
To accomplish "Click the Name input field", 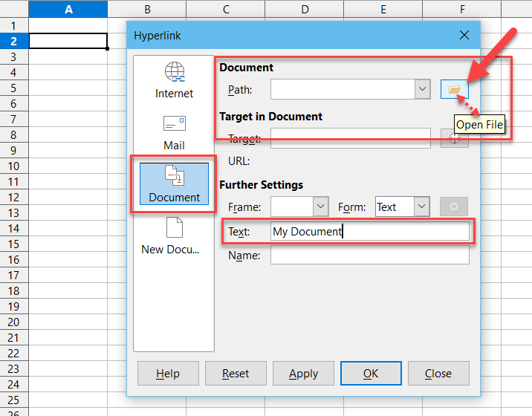I will coord(370,255).
